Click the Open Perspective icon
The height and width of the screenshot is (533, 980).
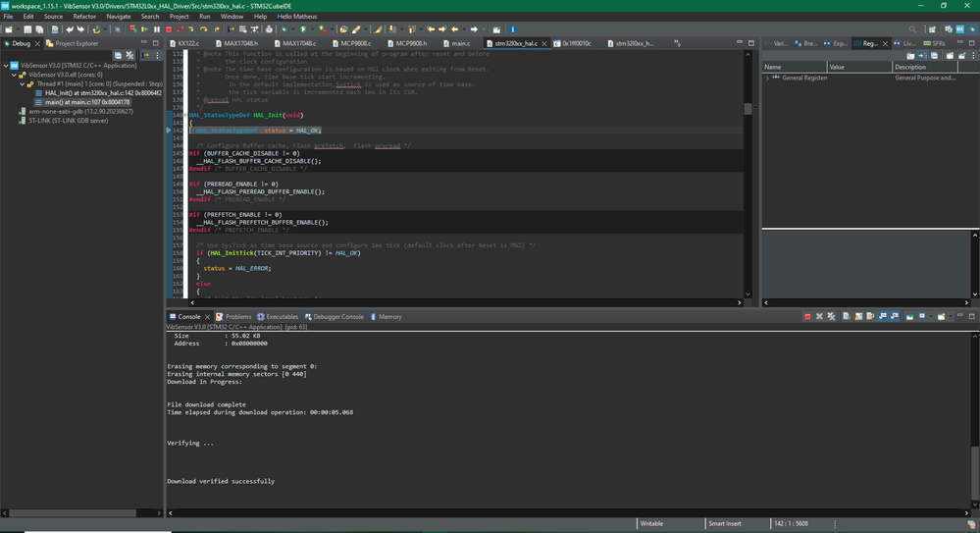(932, 29)
